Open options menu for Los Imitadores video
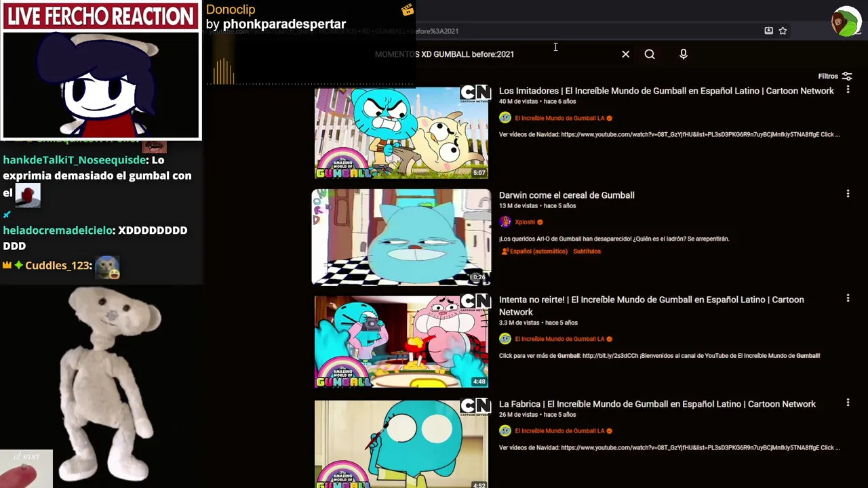This screenshot has width=868, height=488. (x=848, y=89)
